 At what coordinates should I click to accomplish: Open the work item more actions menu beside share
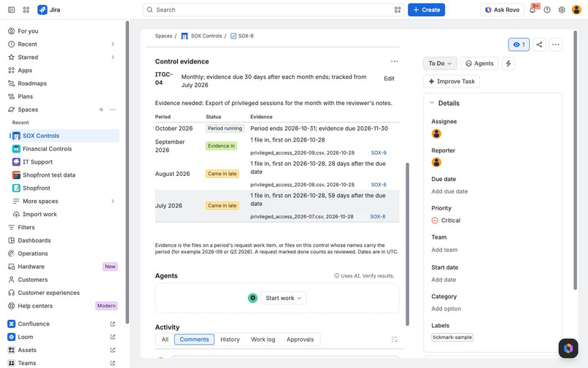556,45
